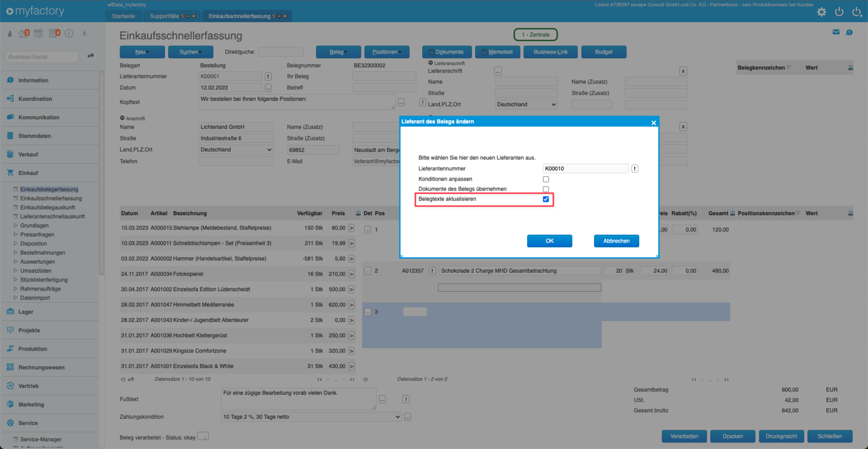This screenshot has width=868, height=449.
Task: Open the inbox icon with badge 2
Action: tap(24, 33)
